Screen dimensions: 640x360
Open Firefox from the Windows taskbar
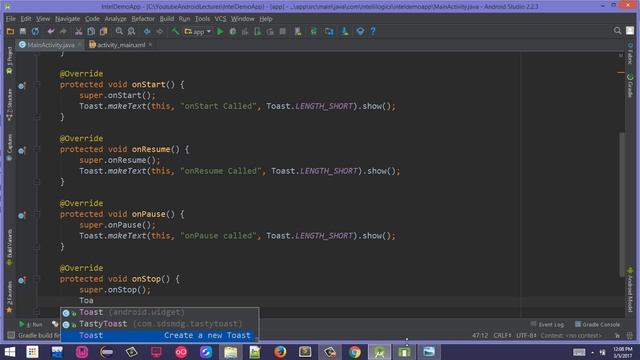coord(280,352)
